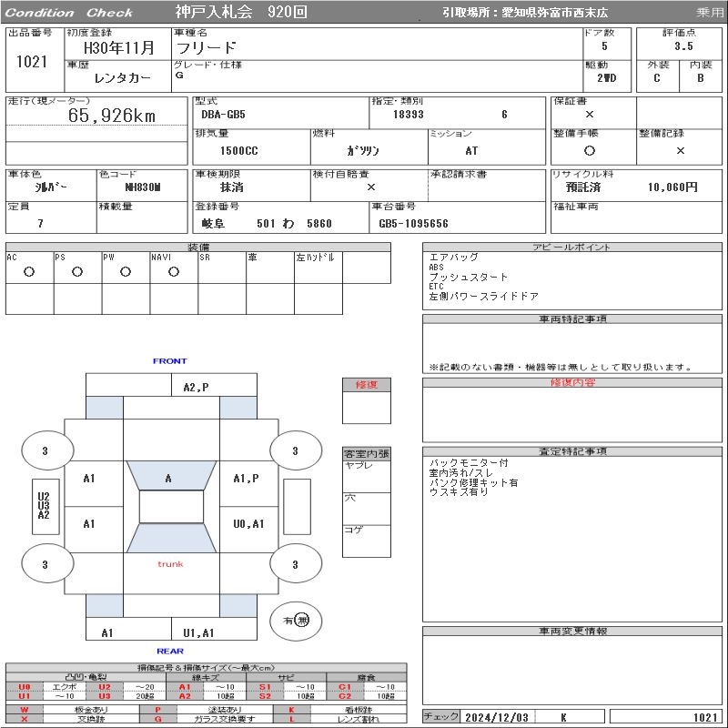
Task: Click vehicle name フリード
Action: coord(206,48)
